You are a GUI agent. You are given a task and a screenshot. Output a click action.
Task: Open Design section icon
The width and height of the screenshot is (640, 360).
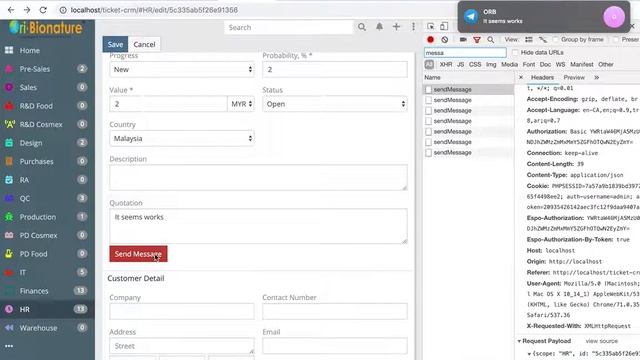click(9, 143)
